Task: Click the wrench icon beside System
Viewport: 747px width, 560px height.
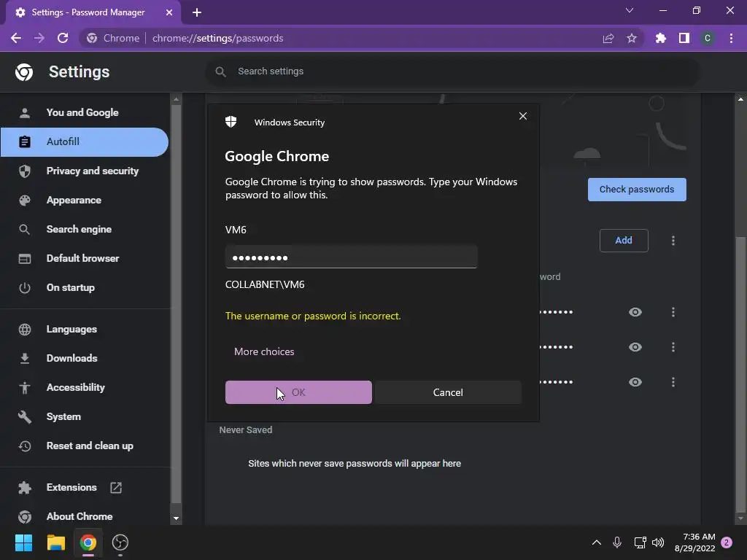Action: point(25,416)
